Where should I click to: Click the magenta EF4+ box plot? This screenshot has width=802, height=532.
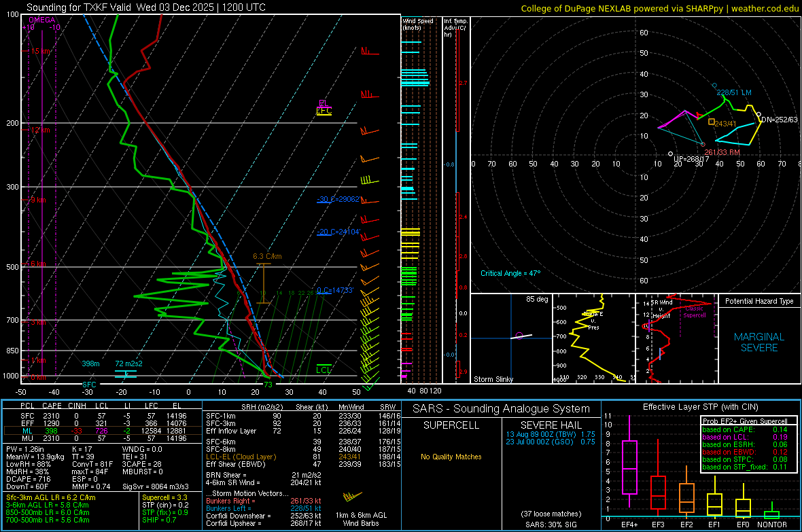coord(629,467)
